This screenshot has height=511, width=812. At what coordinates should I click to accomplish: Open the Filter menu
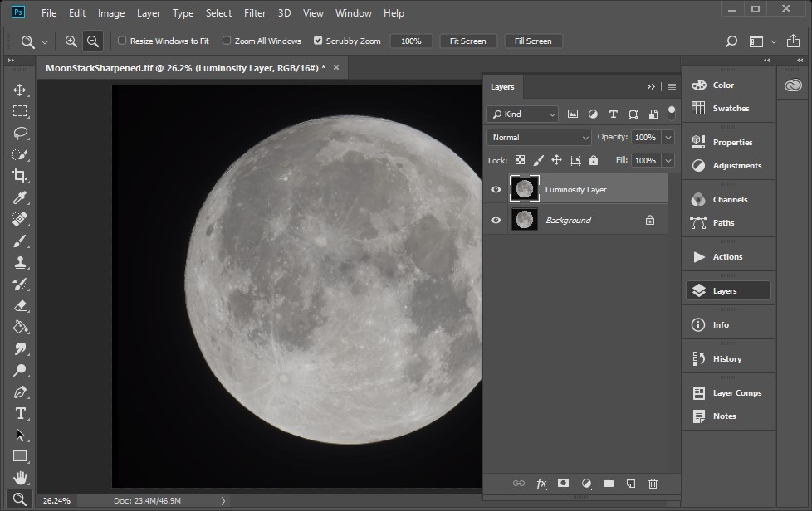[255, 13]
